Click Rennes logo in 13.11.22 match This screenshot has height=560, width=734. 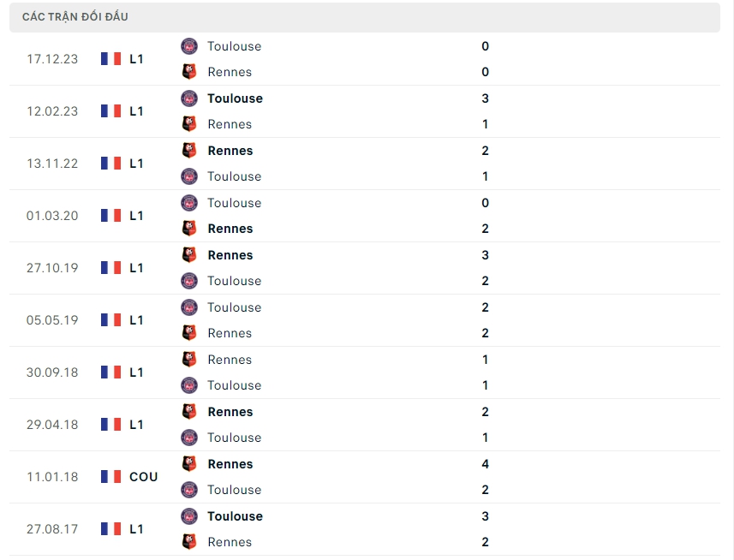tap(189, 151)
